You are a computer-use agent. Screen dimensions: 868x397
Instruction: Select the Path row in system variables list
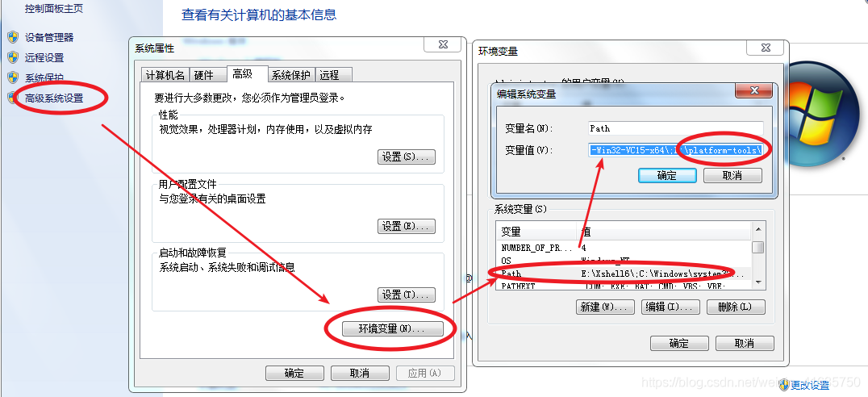624,274
